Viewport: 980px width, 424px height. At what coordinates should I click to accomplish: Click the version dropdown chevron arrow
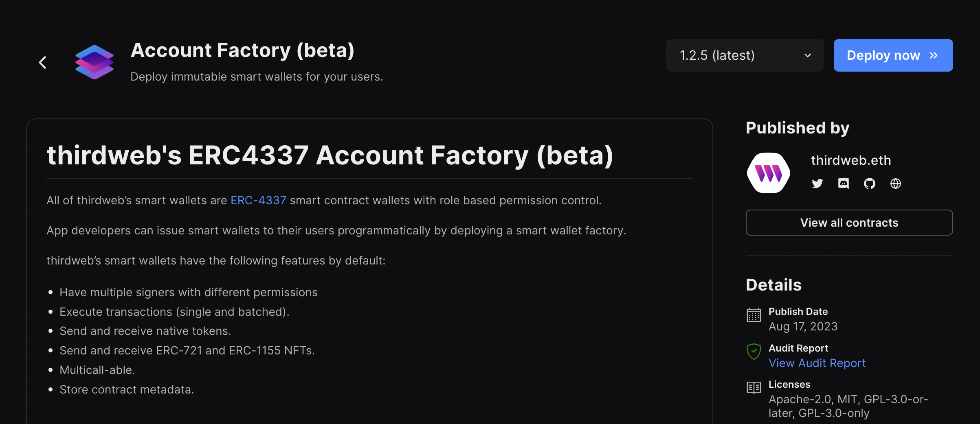pyautogui.click(x=808, y=55)
